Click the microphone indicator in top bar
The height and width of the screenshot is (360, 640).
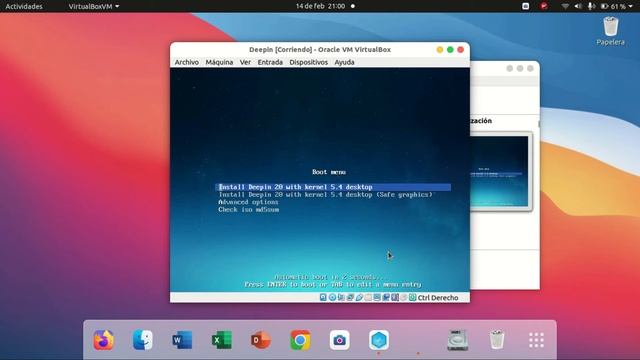[x=591, y=6]
